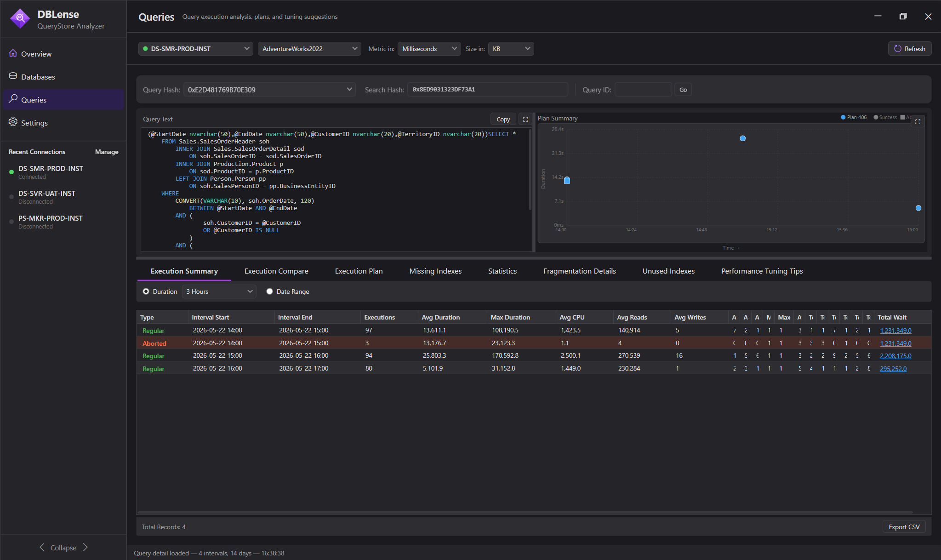
Task: Open the Query Hash dropdown
Action: [x=270, y=90]
